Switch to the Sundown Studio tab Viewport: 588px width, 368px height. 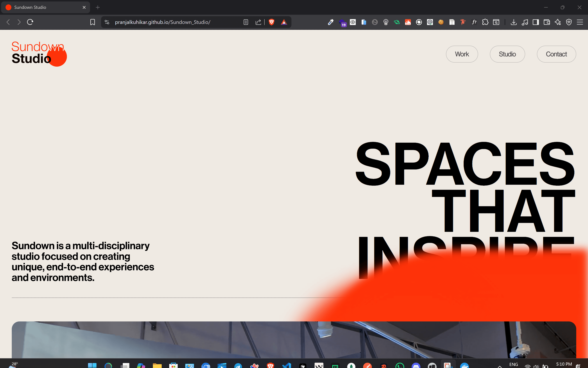pos(45,7)
